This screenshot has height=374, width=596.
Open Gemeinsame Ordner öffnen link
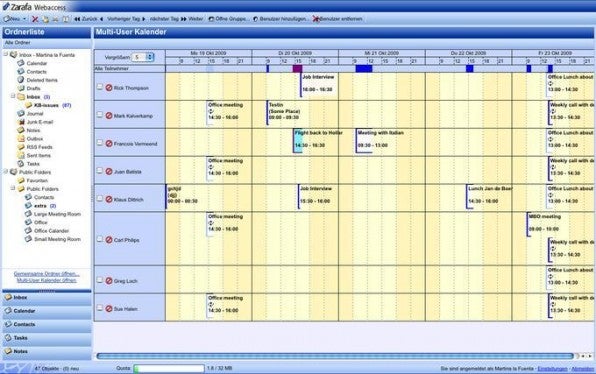coord(47,274)
